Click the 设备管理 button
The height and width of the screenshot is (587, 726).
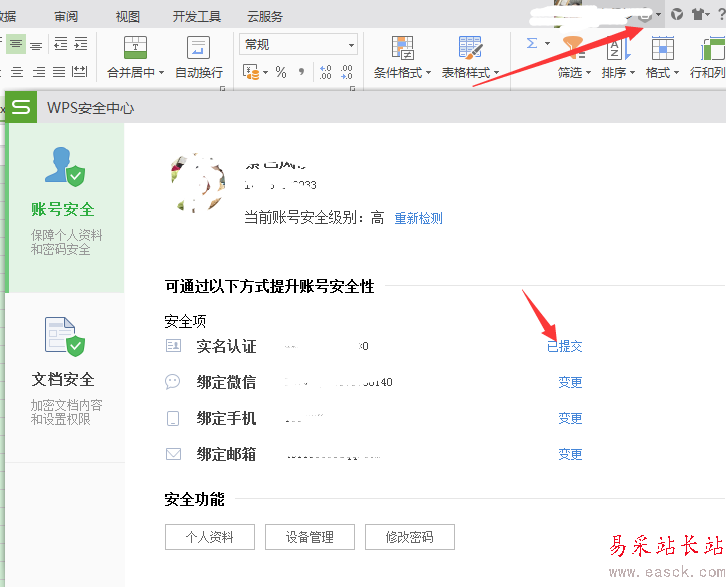[x=310, y=537]
